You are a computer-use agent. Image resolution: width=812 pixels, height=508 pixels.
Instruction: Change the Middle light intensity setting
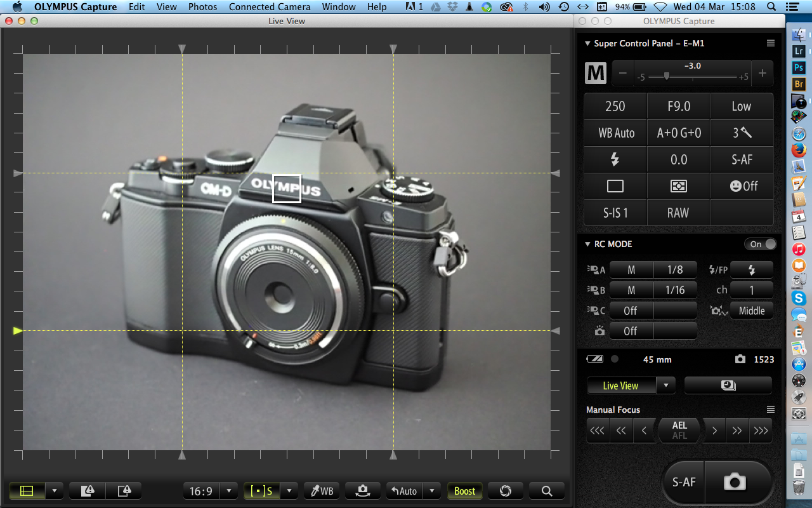pyautogui.click(x=752, y=311)
